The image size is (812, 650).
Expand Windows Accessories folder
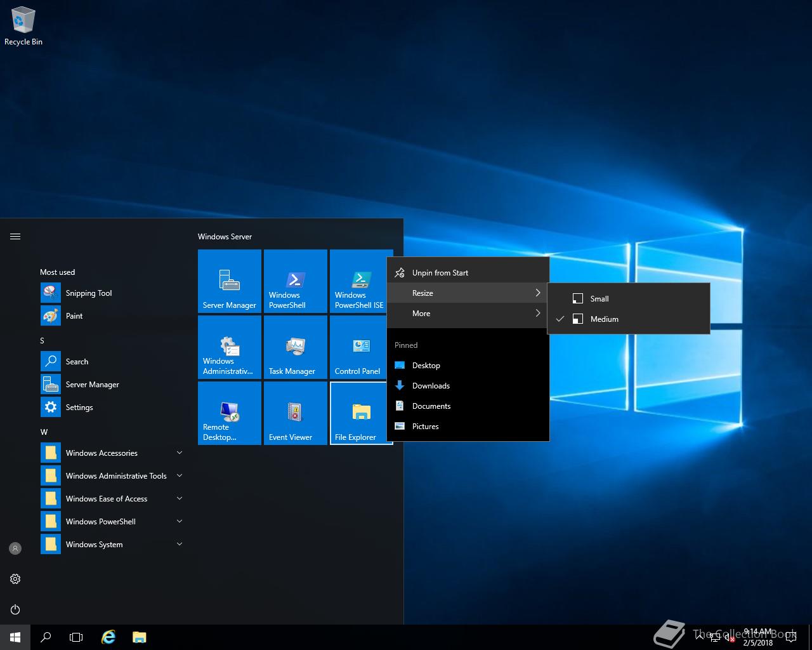pos(112,453)
